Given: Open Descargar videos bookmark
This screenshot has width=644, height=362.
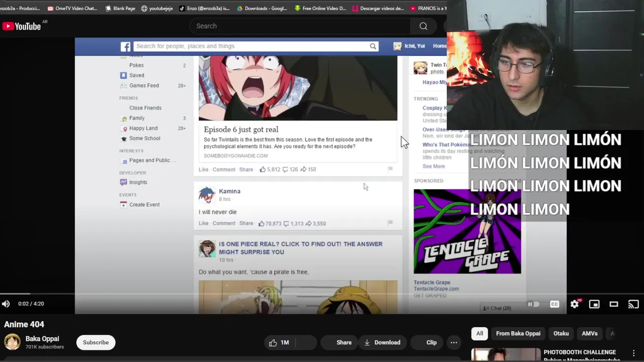Looking at the screenshot, I should pos(378,9).
